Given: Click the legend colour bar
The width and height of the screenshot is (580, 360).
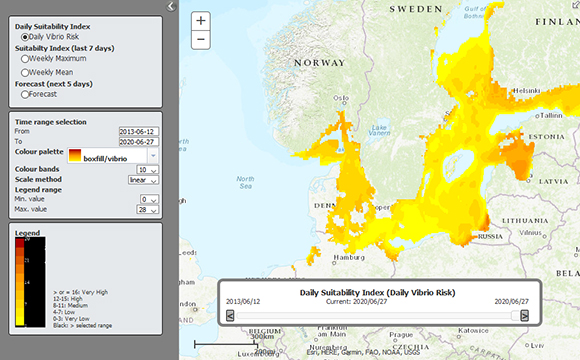Looking at the screenshot, I should coord(20,282).
